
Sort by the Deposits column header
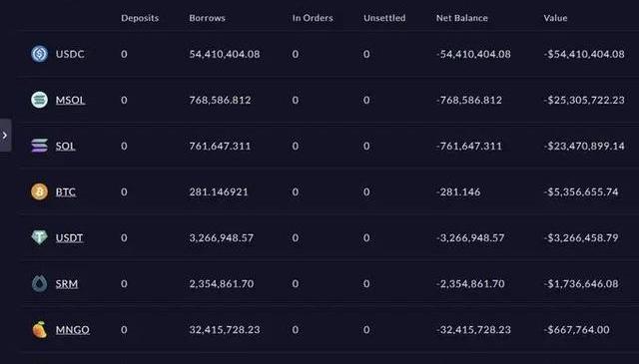[x=140, y=18]
